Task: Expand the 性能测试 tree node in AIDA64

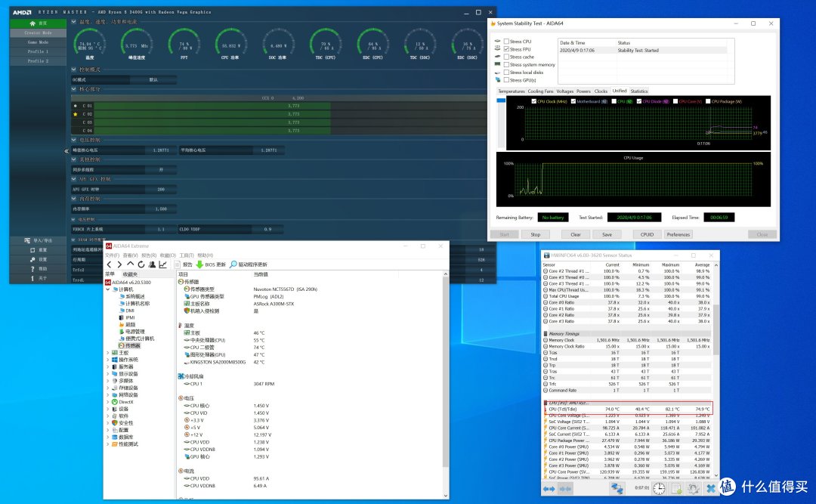Action: (x=108, y=444)
